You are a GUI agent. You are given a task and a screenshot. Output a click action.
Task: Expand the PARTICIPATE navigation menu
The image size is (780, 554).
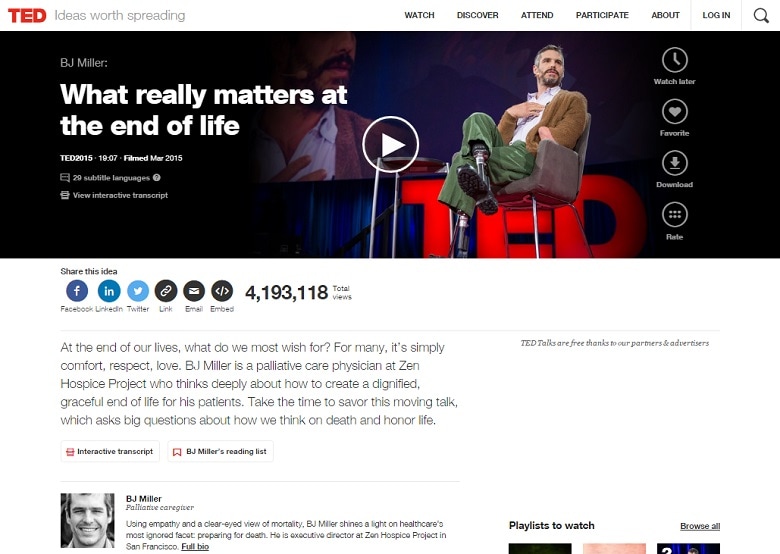point(602,15)
